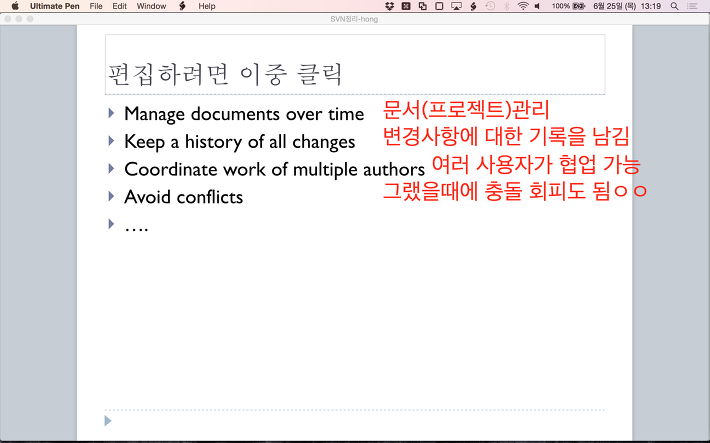Click the window title SVN정리-hong
710x443 pixels.
tap(354, 19)
